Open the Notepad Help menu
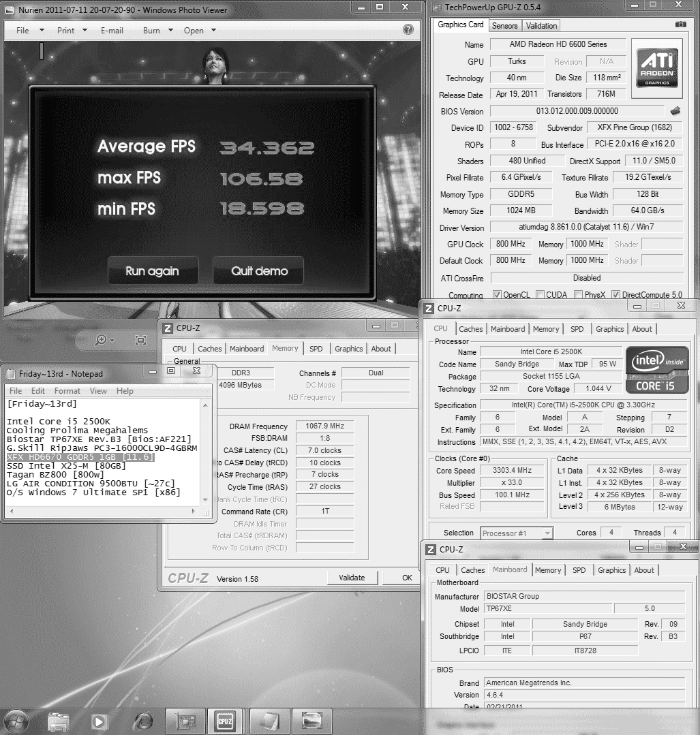The width and height of the screenshot is (700, 735). click(x=125, y=391)
